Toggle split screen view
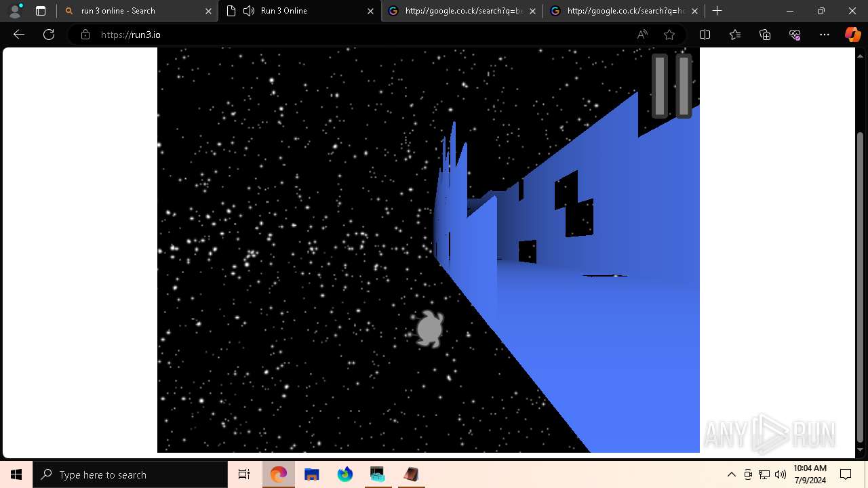 coord(705,35)
